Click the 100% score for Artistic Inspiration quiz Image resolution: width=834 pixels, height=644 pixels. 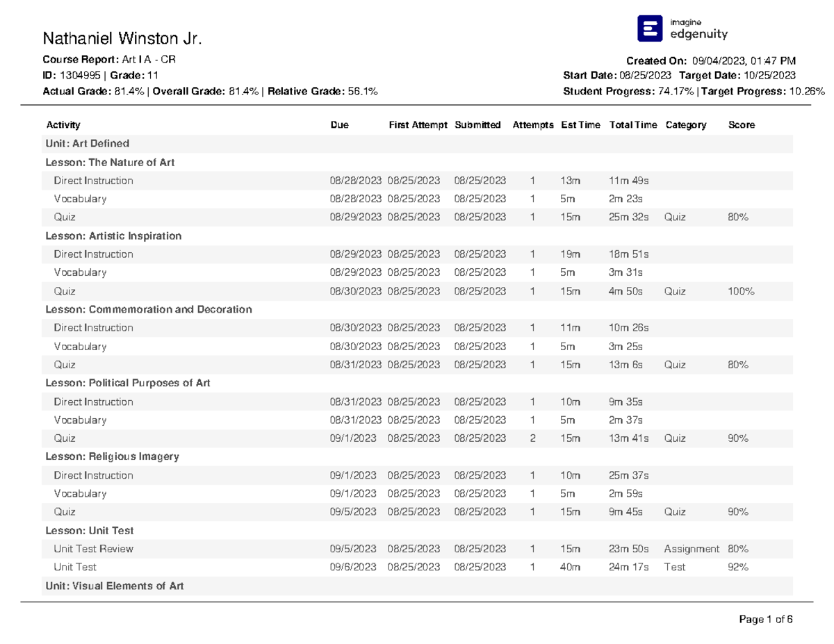coord(741,291)
